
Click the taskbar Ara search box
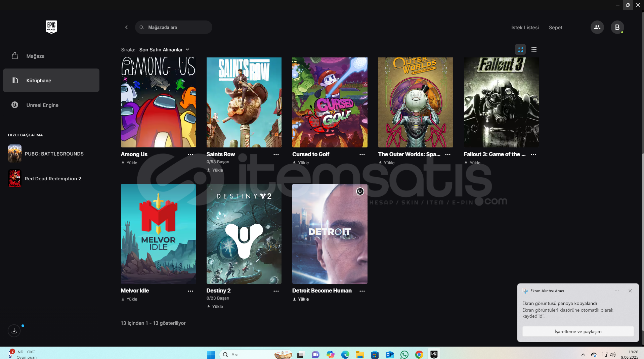(256, 355)
